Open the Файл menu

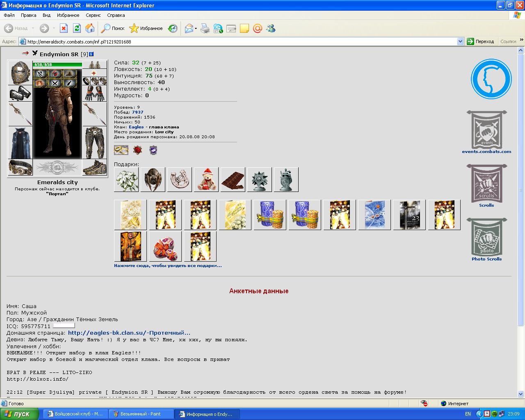[9, 15]
